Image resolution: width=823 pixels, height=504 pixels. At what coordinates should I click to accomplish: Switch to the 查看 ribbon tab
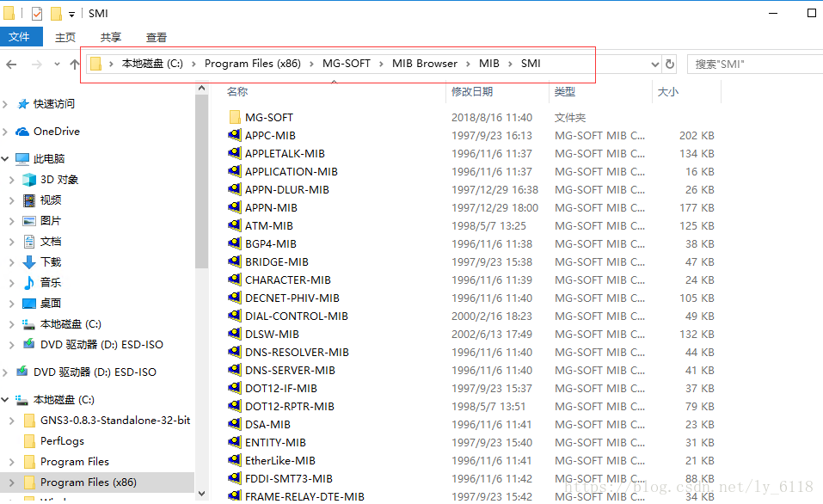click(x=157, y=37)
